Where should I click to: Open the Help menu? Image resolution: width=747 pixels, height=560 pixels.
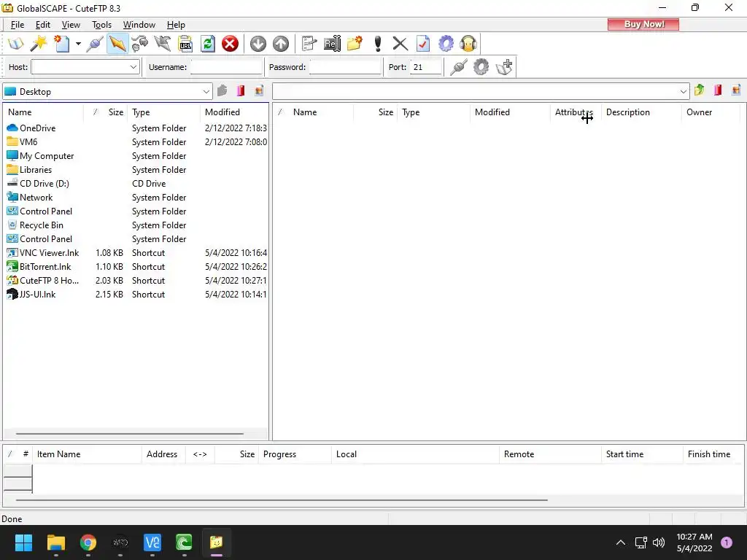coord(176,25)
